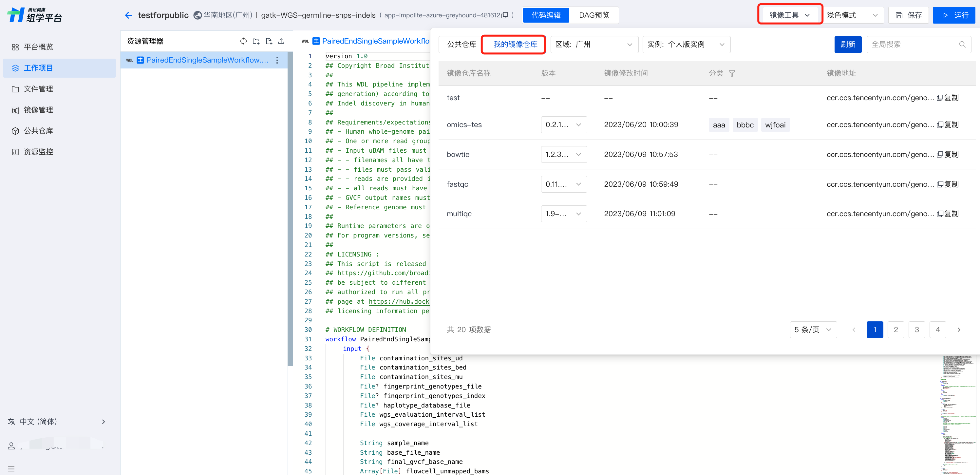Click the refresh icon in resource manager
This screenshot has width=980, height=475.
(x=243, y=41)
